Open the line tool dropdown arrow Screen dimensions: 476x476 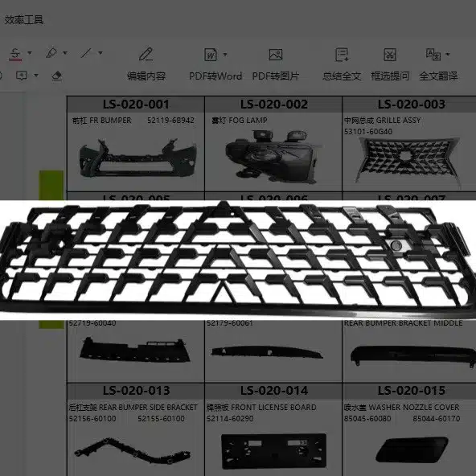[101, 53]
